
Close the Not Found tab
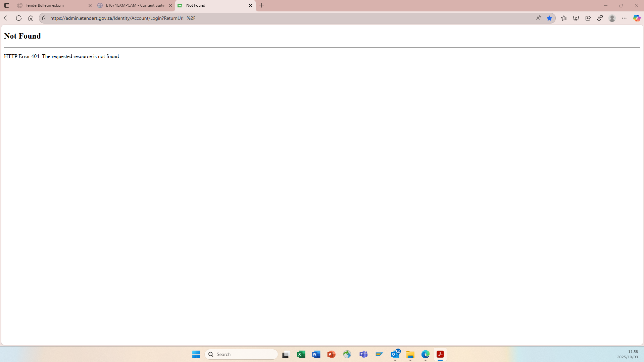coord(250,5)
